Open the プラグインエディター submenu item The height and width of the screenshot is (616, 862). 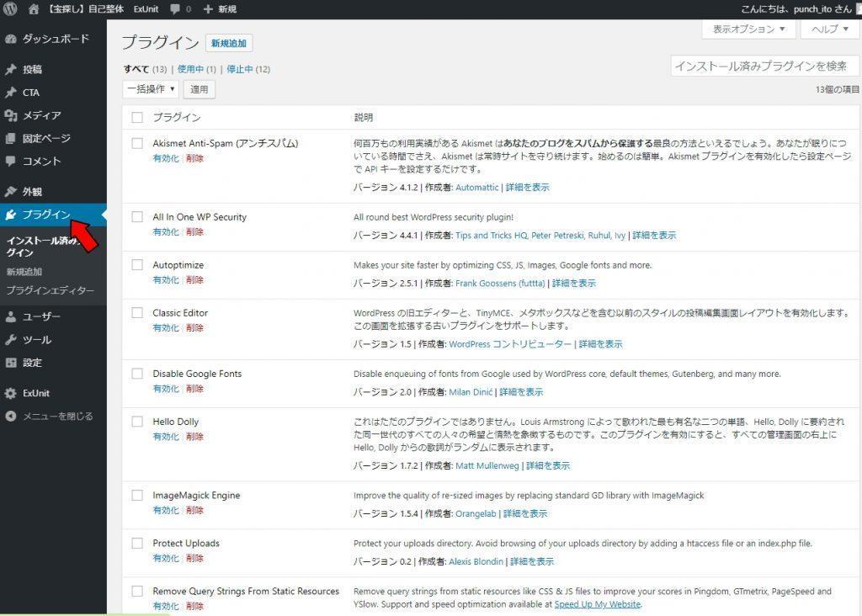click(50, 290)
